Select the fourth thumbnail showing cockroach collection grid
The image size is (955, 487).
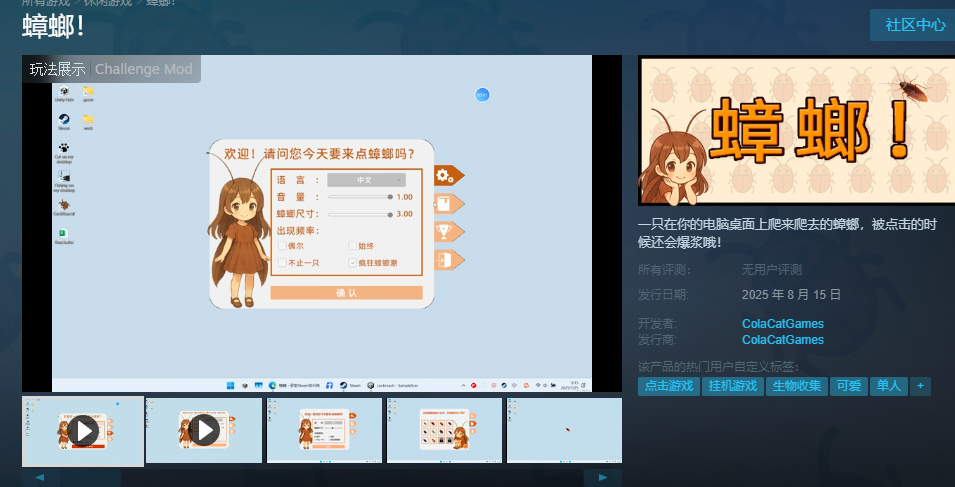pyautogui.click(x=445, y=431)
